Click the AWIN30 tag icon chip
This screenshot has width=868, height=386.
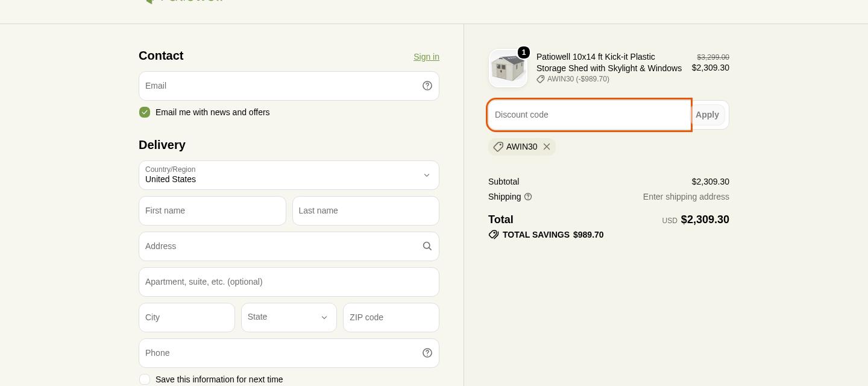tap(498, 147)
